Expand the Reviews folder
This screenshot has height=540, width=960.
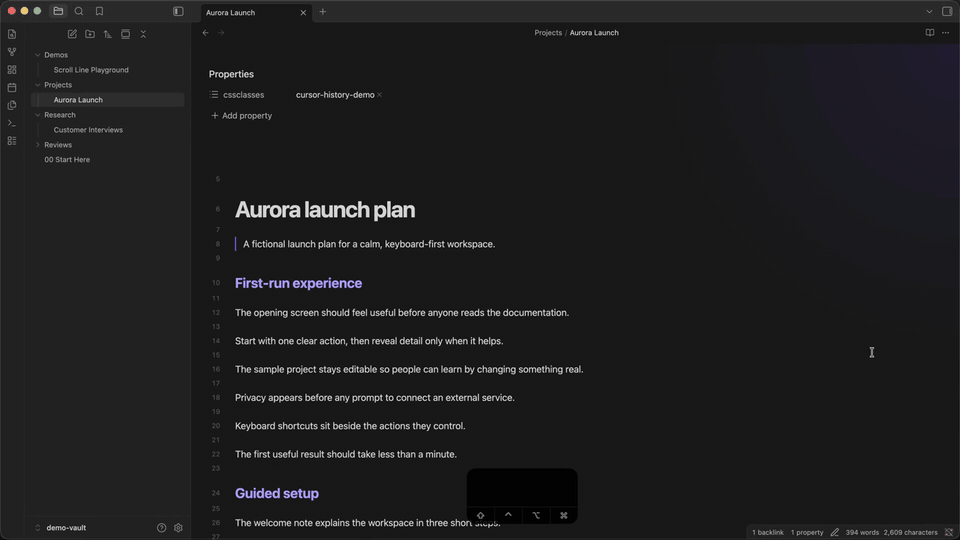(38, 145)
